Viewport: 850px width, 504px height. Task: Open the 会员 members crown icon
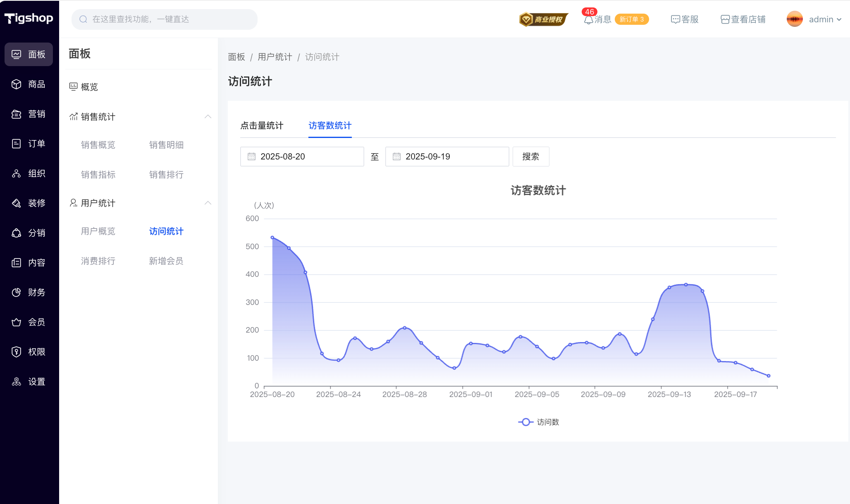[x=17, y=322]
